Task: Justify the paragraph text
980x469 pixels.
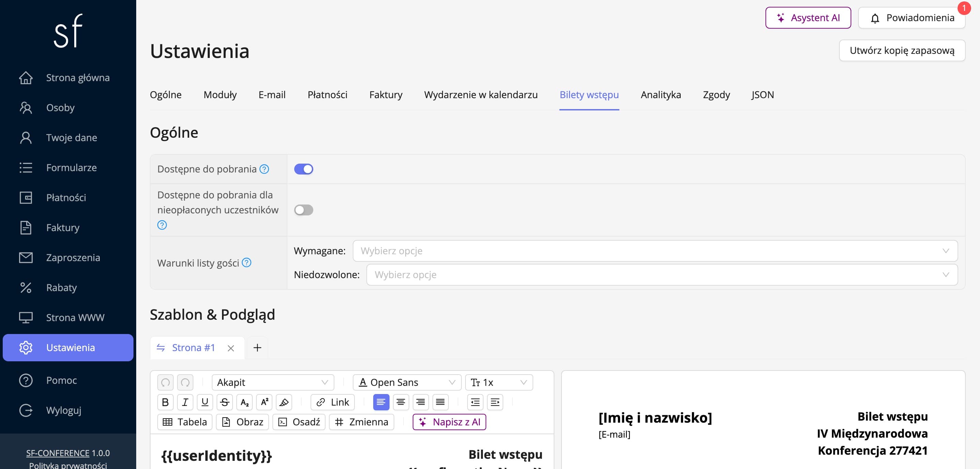Action: 440,402
